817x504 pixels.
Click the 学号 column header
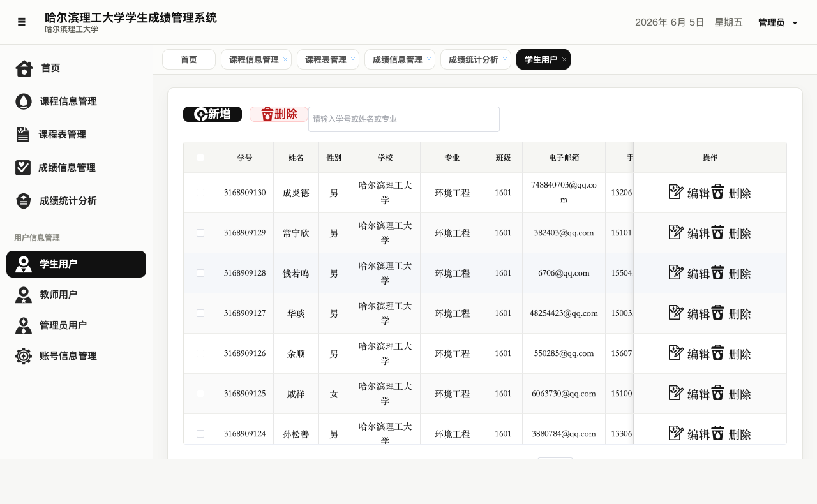tap(244, 158)
